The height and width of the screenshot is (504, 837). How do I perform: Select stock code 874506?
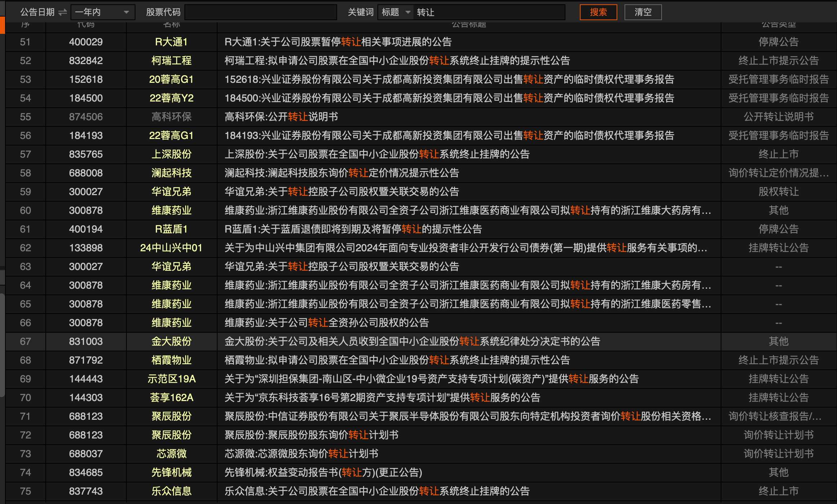point(86,117)
